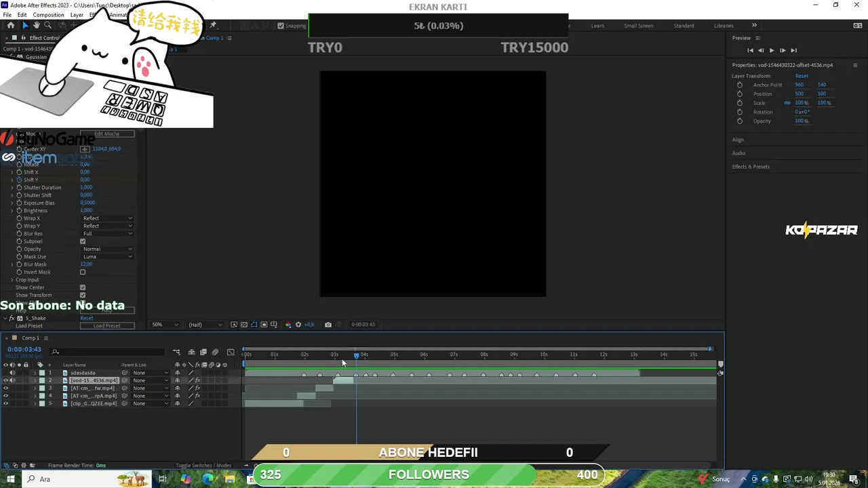This screenshot has height=488, width=868.
Task: Switch to the Learn workspace
Action: point(597,26)
